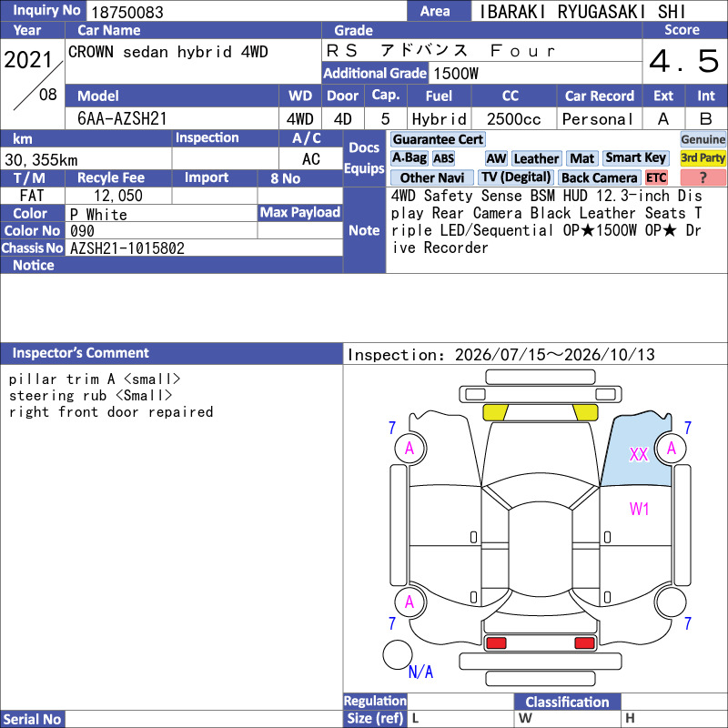Screen dimensions: 728x728
Task: Click the Other Navi badge
Action: click(x=431, y=177)
